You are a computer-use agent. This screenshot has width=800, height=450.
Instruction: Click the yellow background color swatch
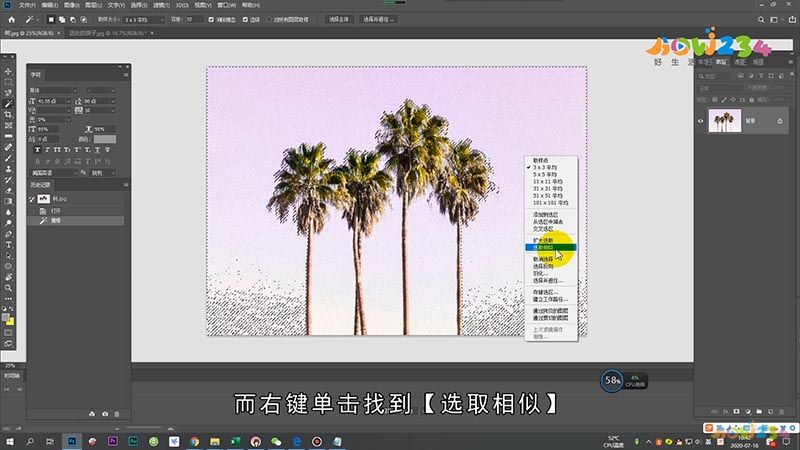tap(11, 322)
